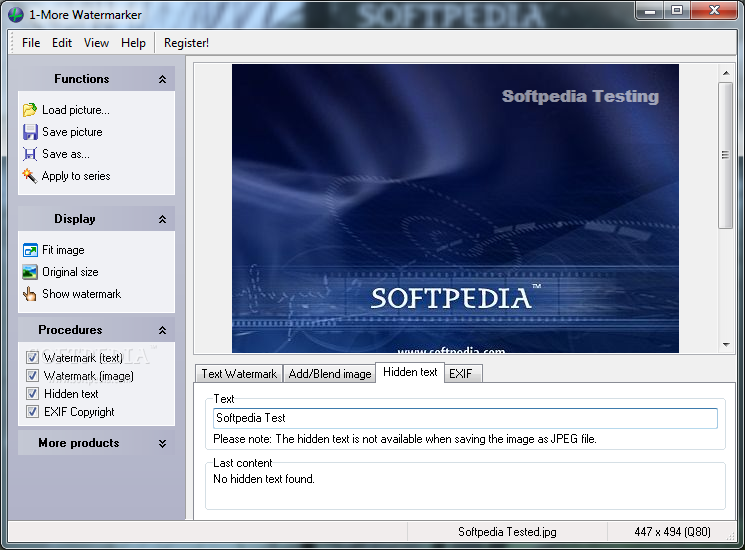The image size is (745, 550).
Task: Expand the More products panel
Action: [162, 443]
